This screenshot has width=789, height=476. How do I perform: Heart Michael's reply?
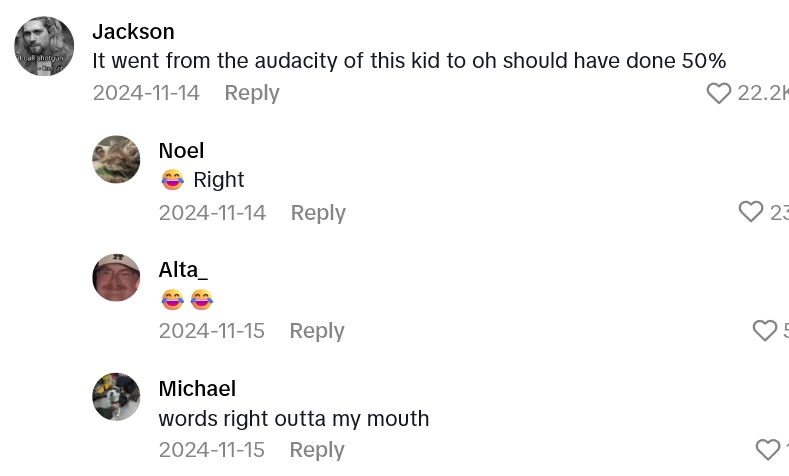(767, 449)
